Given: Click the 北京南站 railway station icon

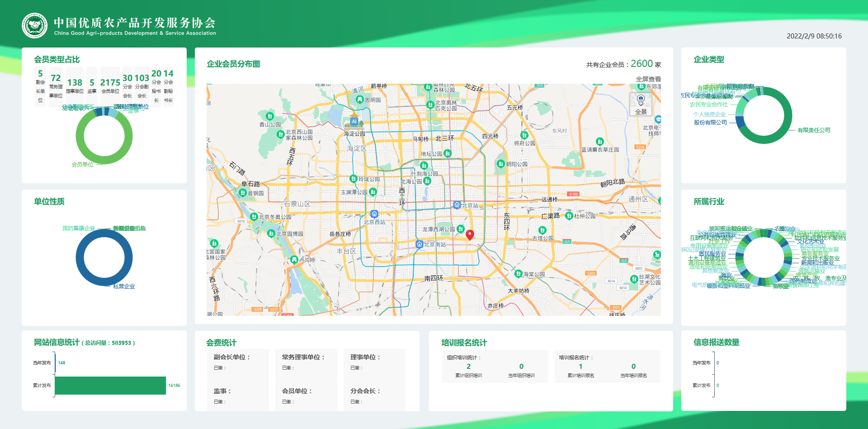Looking at the screenshot, I should [x=419, y=244].
